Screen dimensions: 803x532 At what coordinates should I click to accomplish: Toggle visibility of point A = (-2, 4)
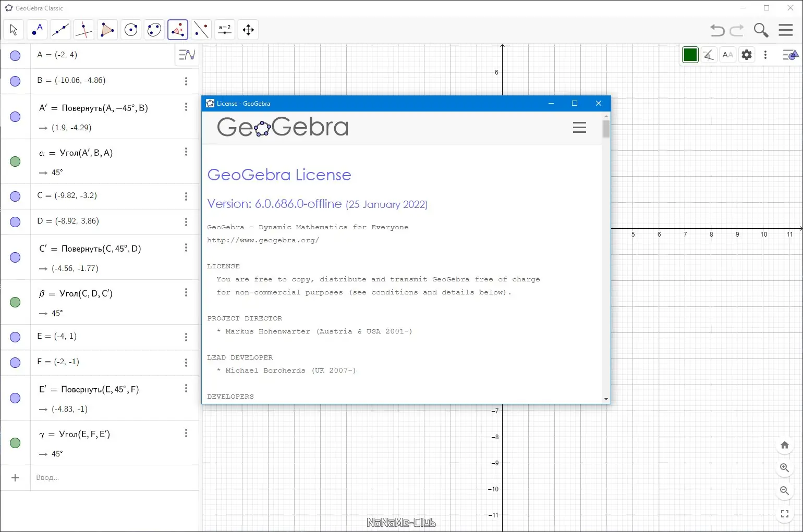(x=15, y=56)
